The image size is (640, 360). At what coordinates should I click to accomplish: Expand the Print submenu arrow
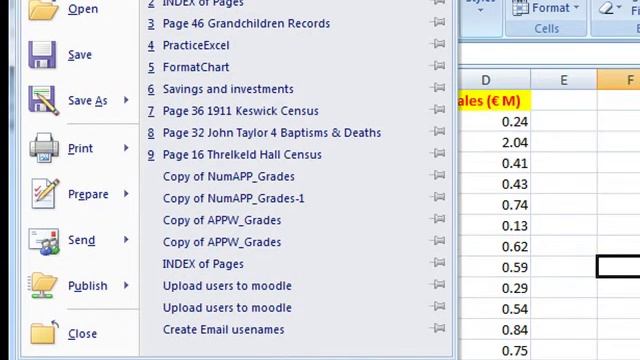126,148
